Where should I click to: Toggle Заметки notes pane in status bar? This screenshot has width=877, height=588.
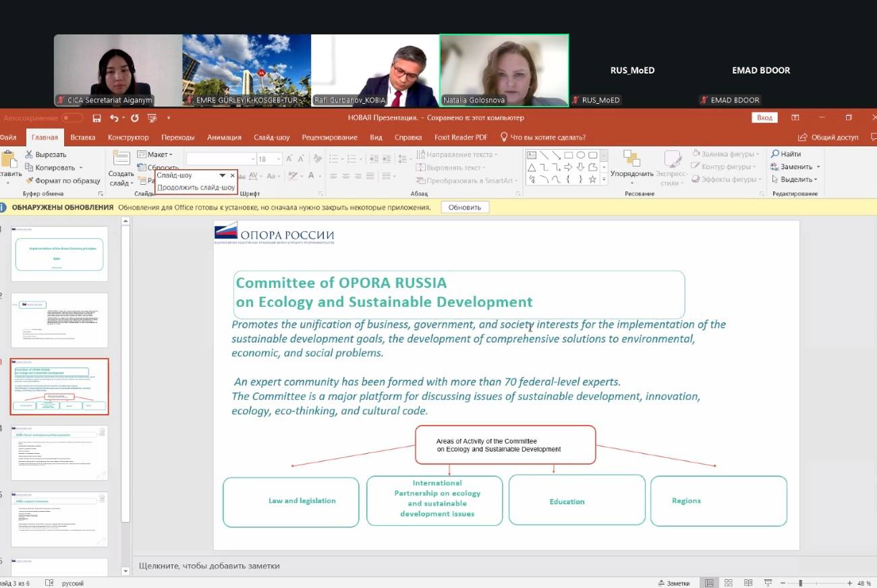(673, 583)
